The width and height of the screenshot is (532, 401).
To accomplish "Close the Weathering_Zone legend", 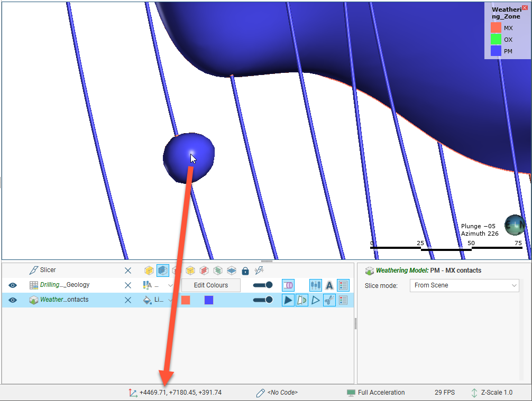I will tap(525, 7).
